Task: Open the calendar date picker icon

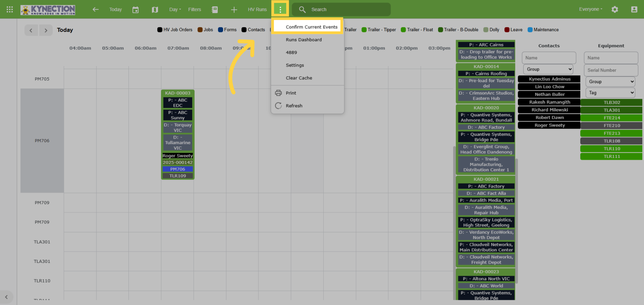Action: tap(136, 10)
